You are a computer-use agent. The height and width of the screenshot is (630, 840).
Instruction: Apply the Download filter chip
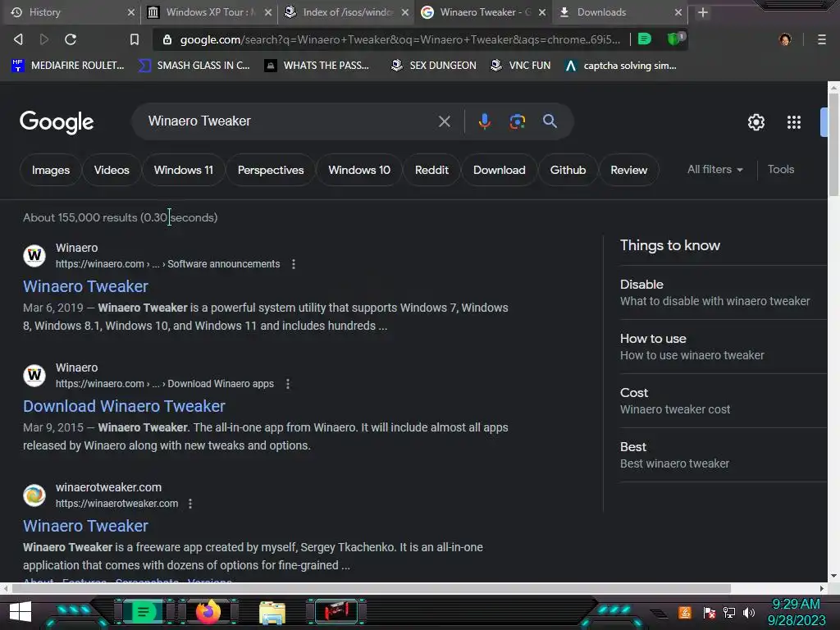(499, 170)
